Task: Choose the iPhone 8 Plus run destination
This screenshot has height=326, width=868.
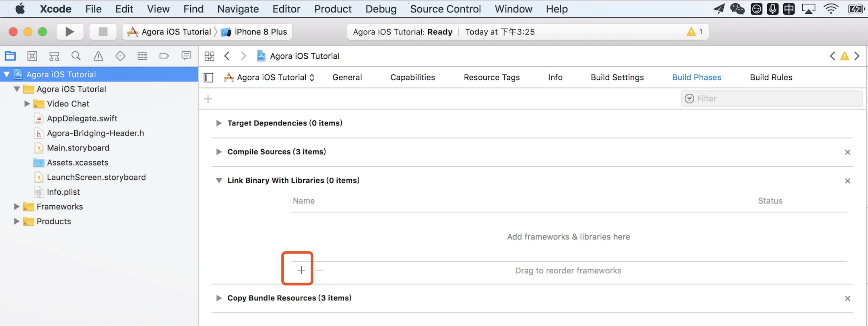Action: coord(254,32)
